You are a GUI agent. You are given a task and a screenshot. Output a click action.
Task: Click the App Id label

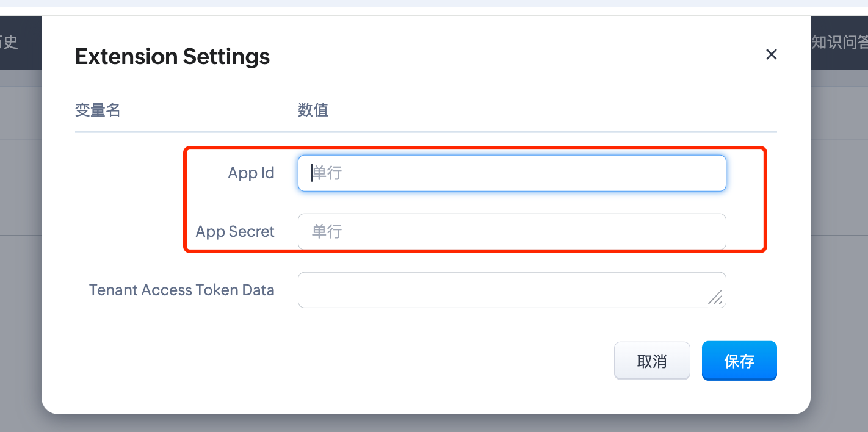tap(251, 173)
